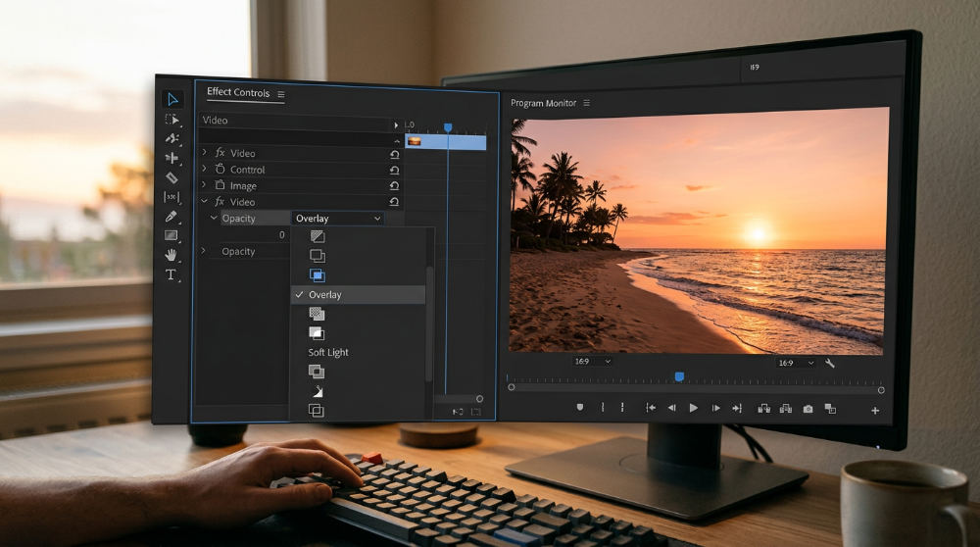The image size is (980, 547).
Task: Open the left 16:9 dropdown
Action: (x=593, y=362)
